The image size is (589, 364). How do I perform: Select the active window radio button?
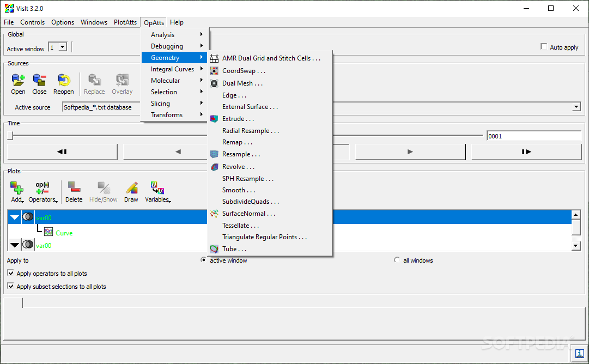coord(204,260)
